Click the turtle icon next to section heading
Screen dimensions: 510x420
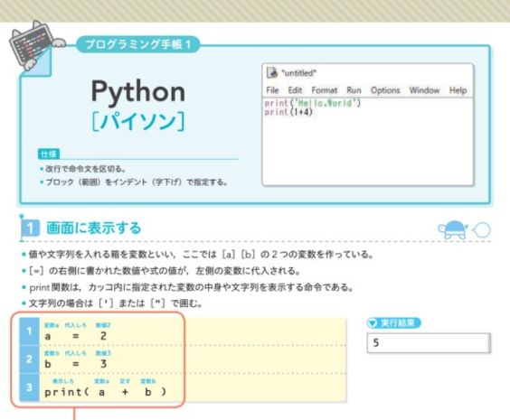(453, 229)
